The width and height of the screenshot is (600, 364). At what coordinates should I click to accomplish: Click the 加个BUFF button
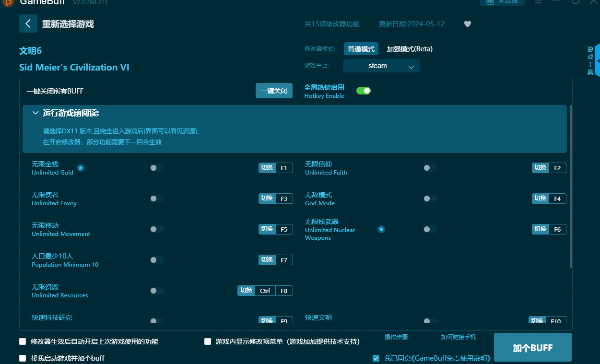pyautogui.click(x=532, y=347)
